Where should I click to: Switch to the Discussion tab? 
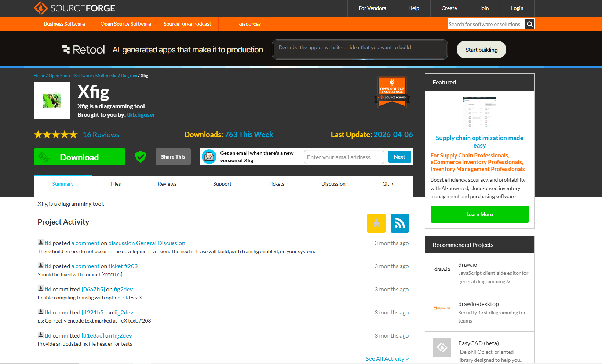(x=333, y=184)
